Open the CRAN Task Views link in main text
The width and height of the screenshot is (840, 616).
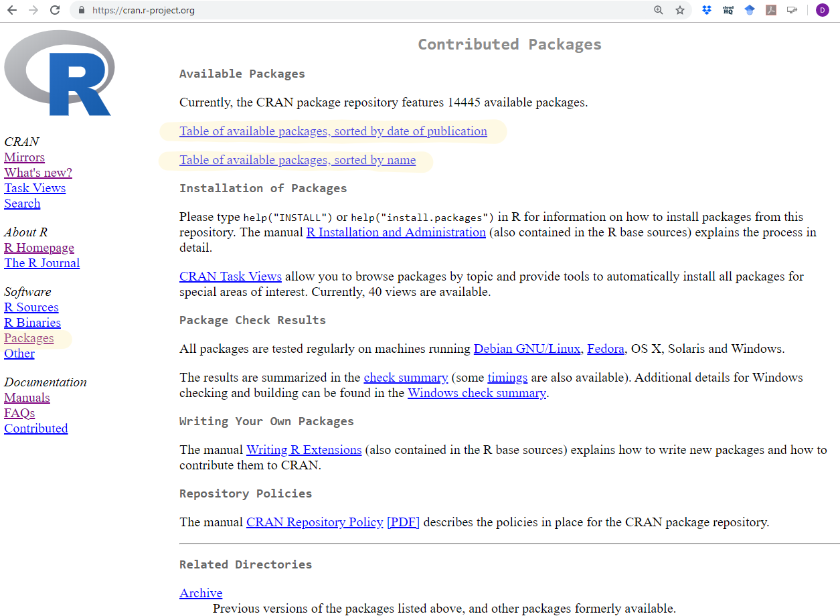(x=230, y=277)
